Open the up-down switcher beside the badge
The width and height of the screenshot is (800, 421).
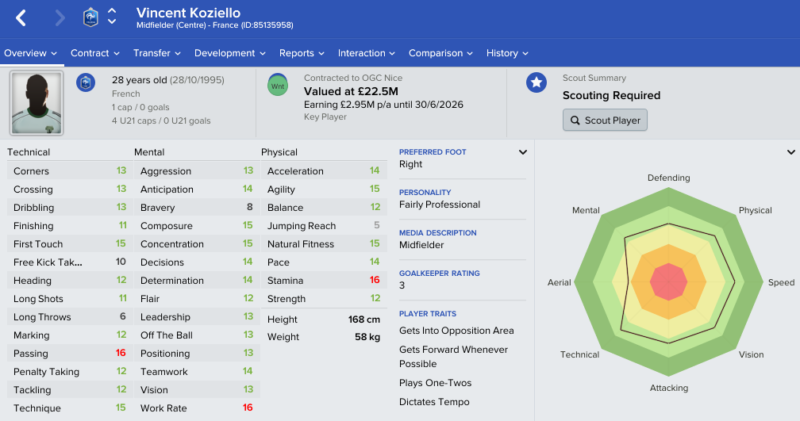[112, 17]
